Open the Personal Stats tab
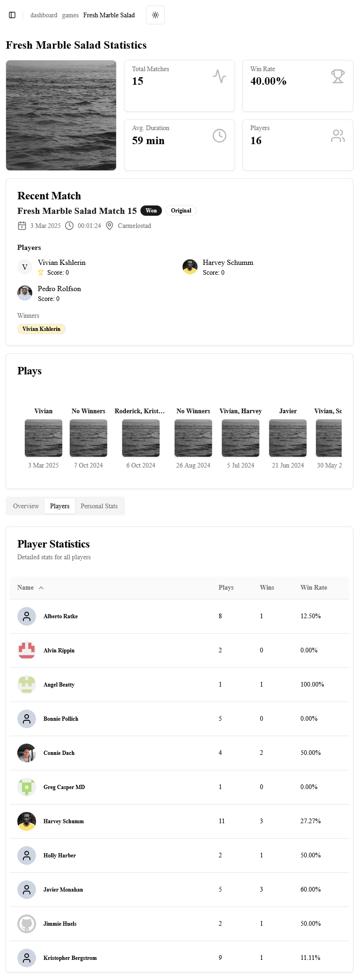Image resolution: width=359 pixels, height=980 pixels. tap(99, 506)
